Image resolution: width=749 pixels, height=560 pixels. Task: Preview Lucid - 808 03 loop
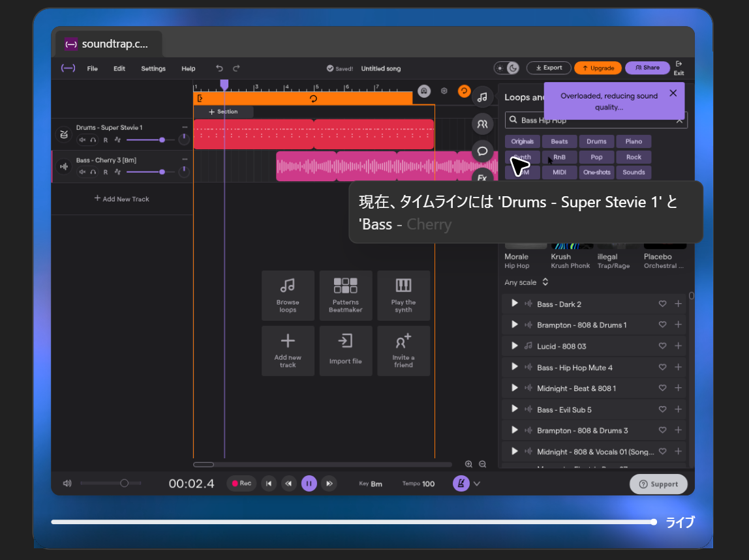(x=515, y=346)
